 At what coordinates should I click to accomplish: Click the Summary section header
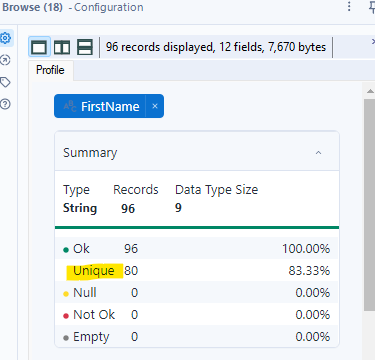[197, 152]
